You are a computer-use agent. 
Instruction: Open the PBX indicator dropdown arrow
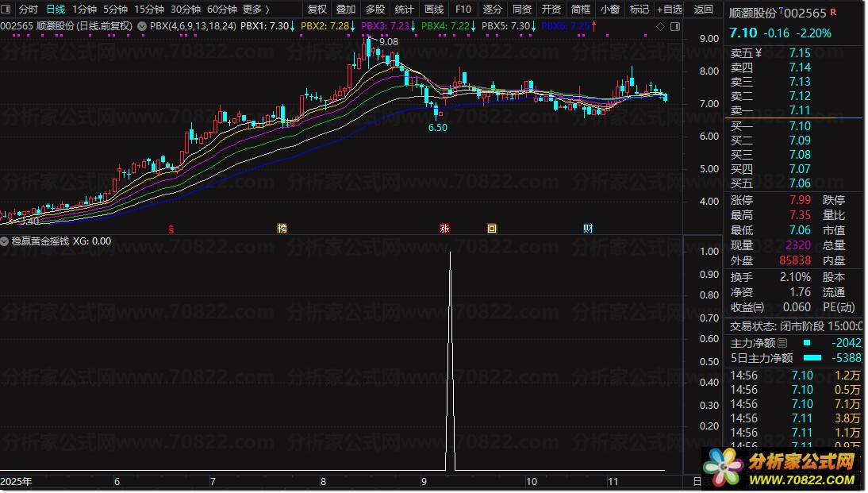click(x=141, y=26)
